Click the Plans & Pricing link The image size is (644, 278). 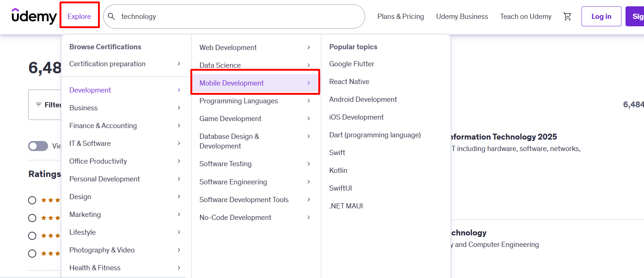(x=401, y=16)
